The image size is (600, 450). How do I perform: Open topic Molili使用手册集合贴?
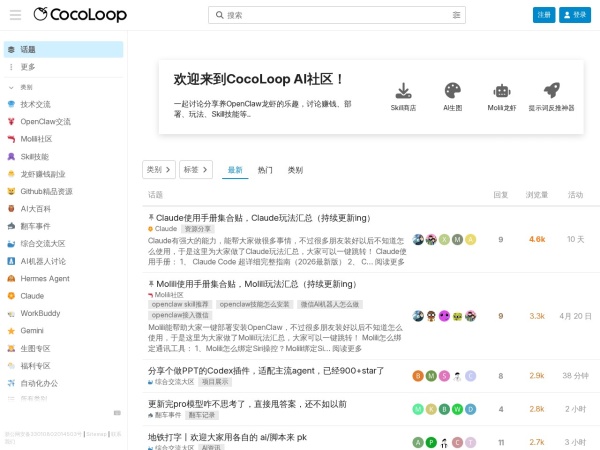(x=256, y=284)
